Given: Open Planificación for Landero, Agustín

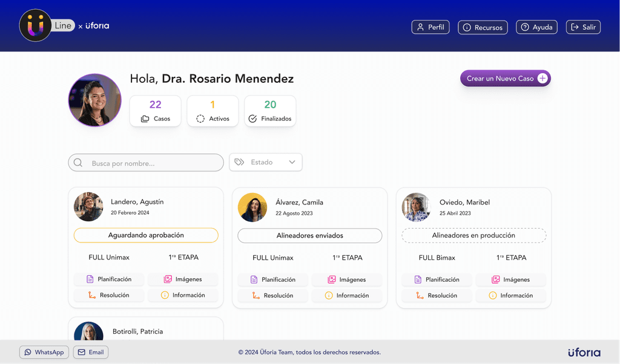Looking at the screenshot, I should 109,279.
